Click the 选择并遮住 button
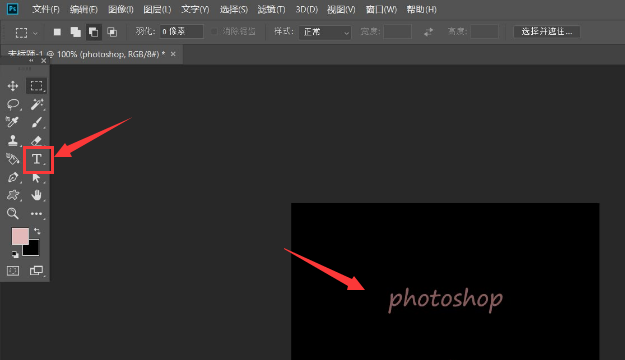The height and width of the screenshot is (360, 625). (546, 31)
